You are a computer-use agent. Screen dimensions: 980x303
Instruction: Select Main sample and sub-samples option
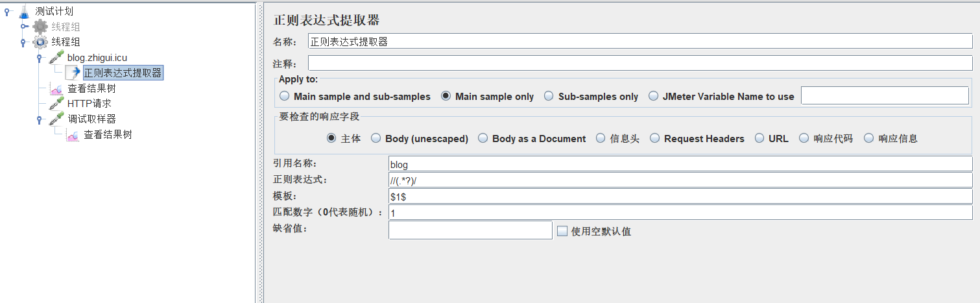285,96
